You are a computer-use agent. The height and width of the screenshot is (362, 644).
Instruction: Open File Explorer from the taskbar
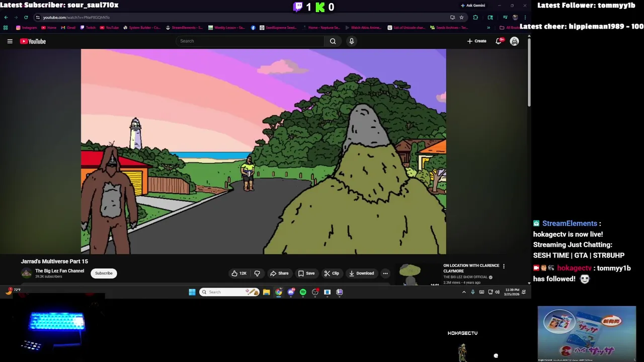click(267, 292)
